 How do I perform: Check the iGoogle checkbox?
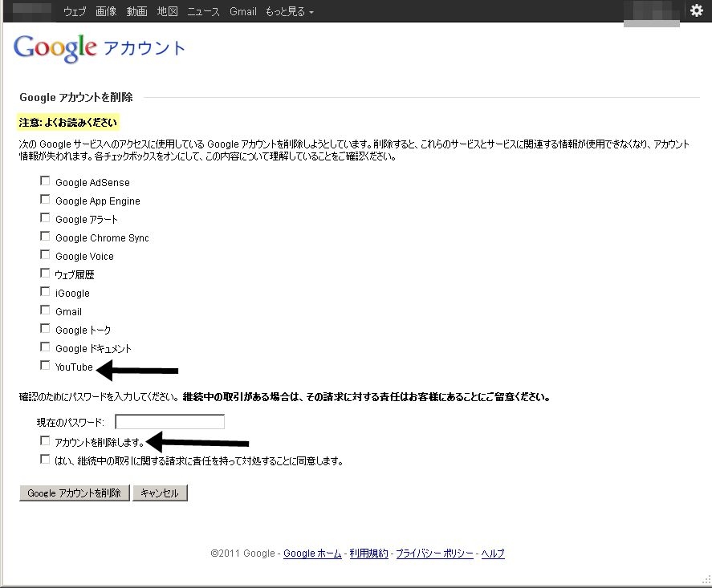pos(45,292)
